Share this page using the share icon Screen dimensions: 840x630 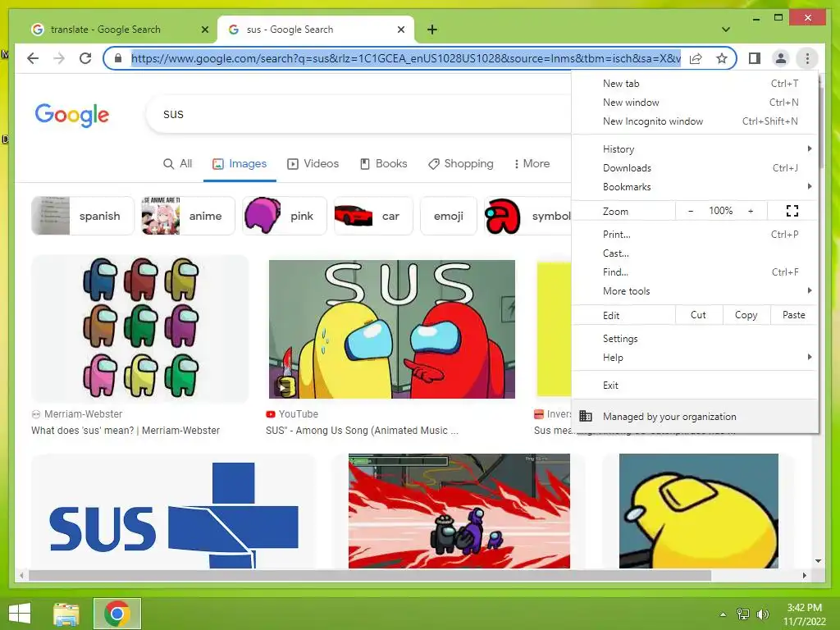[696, 58]
